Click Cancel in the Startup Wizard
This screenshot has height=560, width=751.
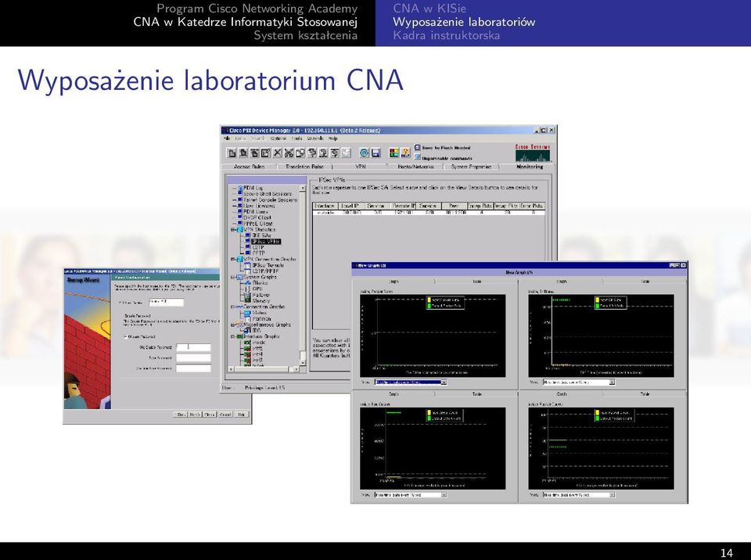tap(225, 415)
